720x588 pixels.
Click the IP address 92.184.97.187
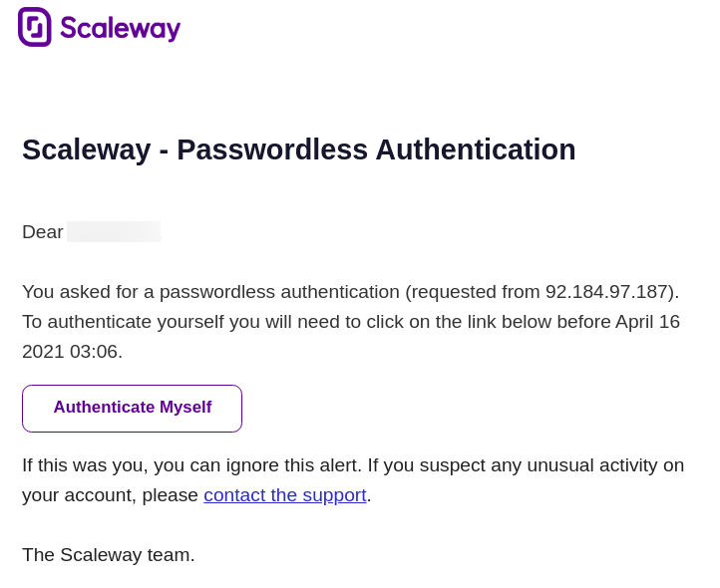tap(606, 291)
